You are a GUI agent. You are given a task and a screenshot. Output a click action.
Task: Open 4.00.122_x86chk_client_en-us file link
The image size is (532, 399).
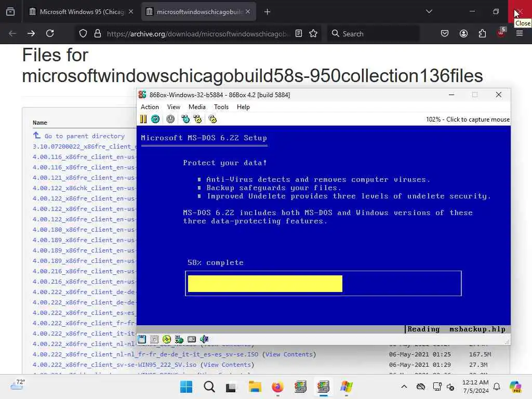[x=85, y=188]
